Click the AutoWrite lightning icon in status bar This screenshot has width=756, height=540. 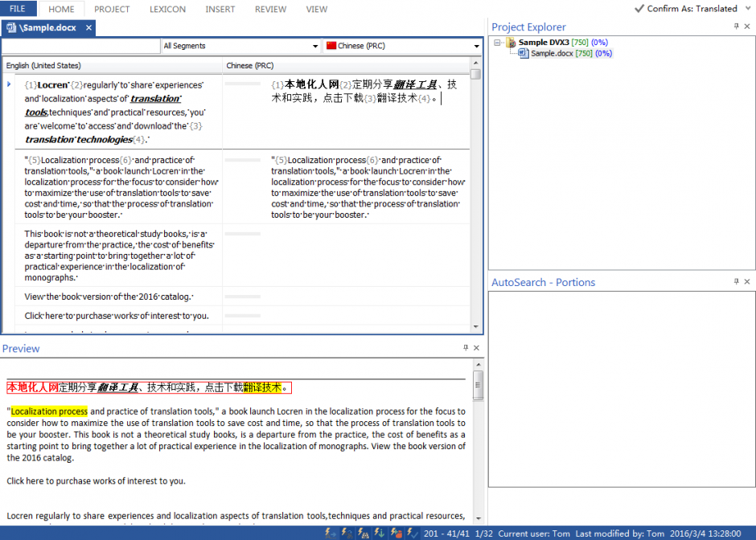point(328,533)
